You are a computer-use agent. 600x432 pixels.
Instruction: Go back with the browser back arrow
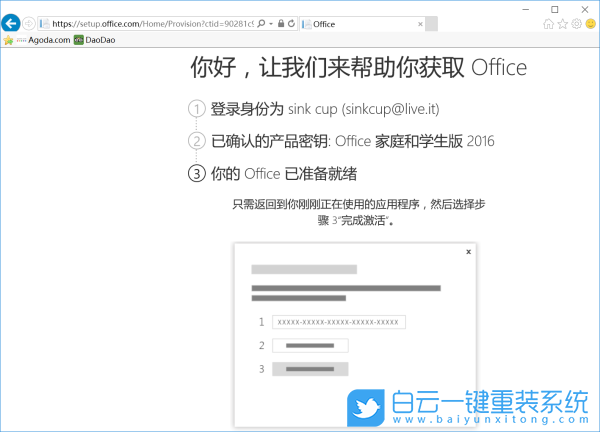click(x=11, y=23)
